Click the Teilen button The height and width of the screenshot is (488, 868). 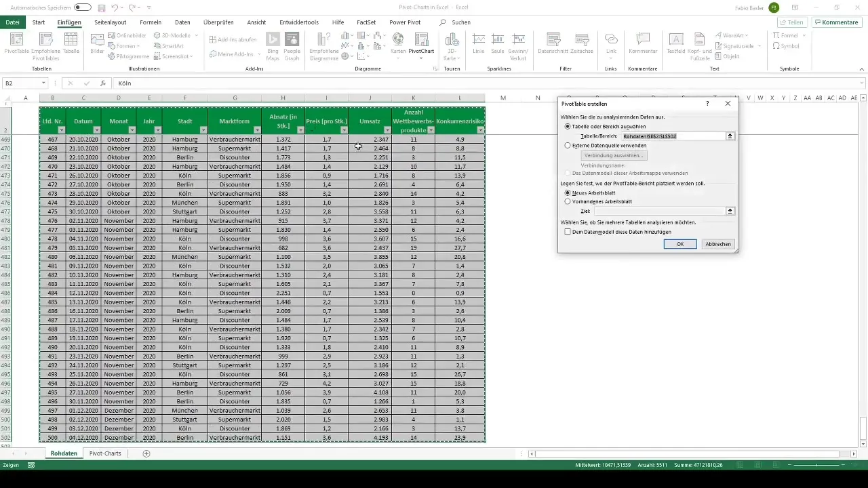click(x=791, y=22)
